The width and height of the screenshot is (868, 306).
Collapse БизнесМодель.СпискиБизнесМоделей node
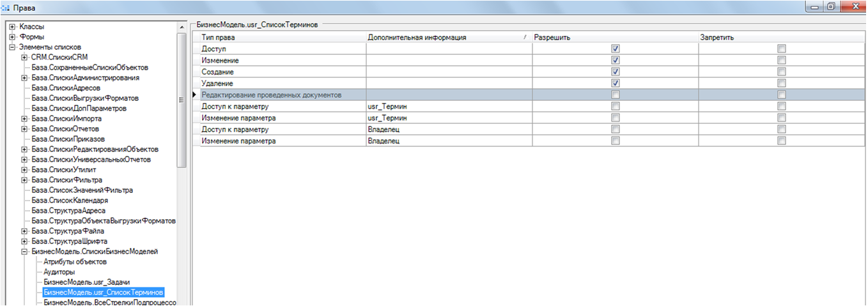point(24,252)
